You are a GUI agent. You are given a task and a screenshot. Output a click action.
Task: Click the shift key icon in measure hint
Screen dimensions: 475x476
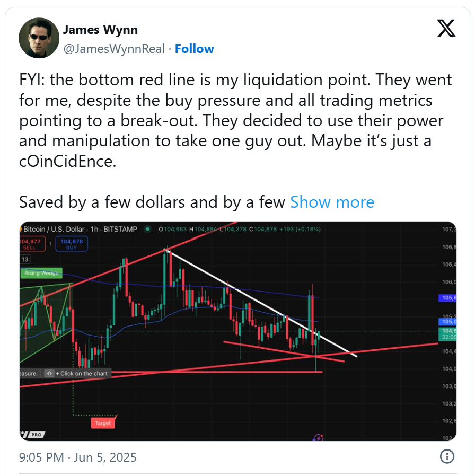click(x=49, y=373)
